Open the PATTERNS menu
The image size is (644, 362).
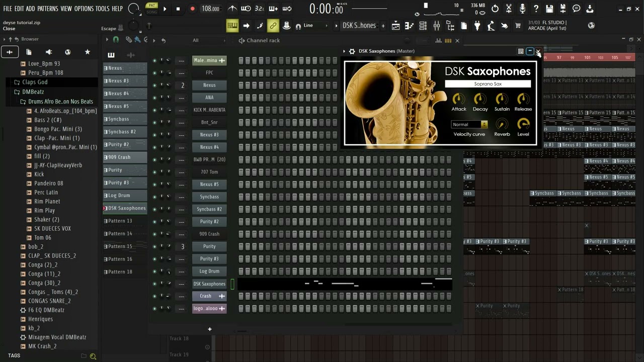click(x=48, y=9)
